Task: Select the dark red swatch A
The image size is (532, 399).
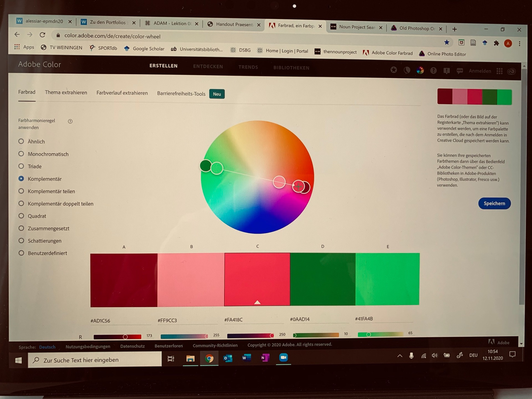Action: pos(124,280)
